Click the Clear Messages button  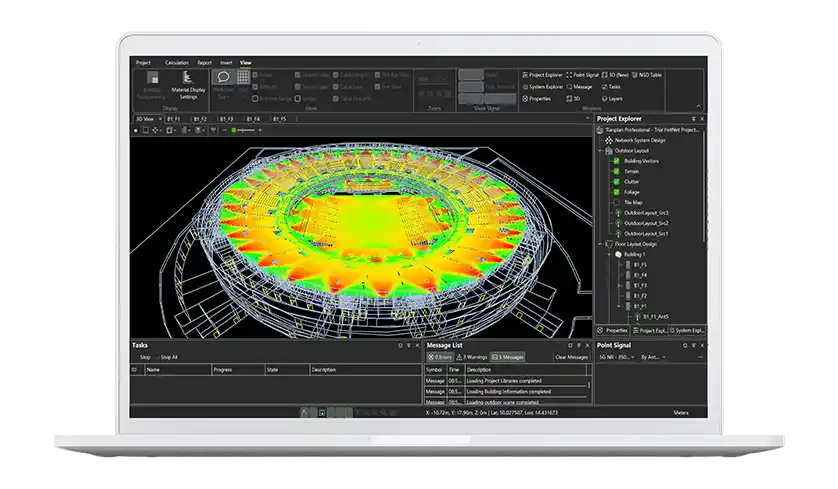[x=571, y=357]
